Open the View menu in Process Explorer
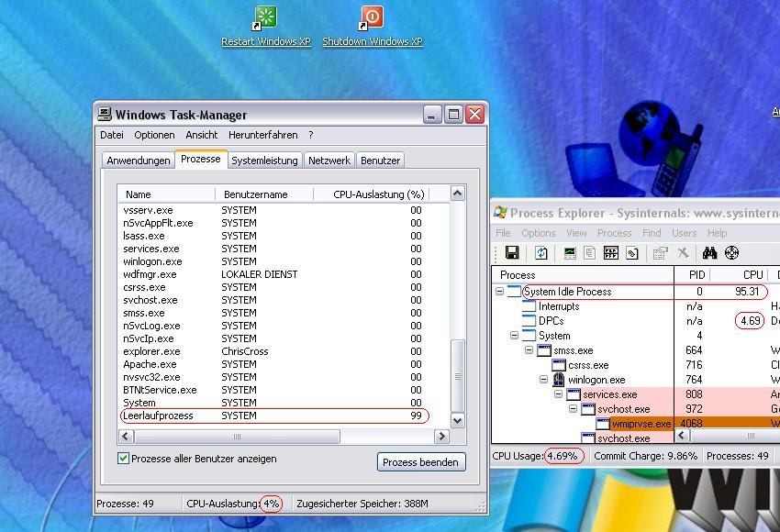The height and width of the screenshot is (532, 780). (576, 233)
